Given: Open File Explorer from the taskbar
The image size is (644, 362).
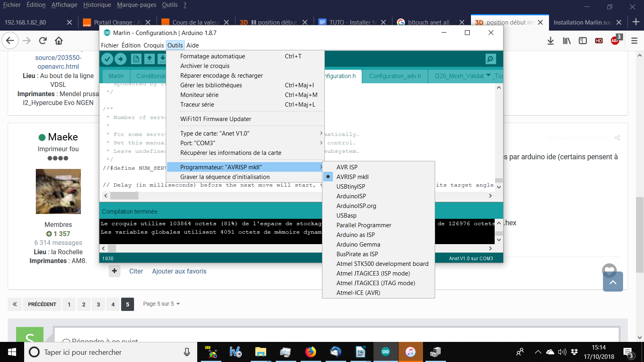Looking at the screenshot, I should pos(260,352).
